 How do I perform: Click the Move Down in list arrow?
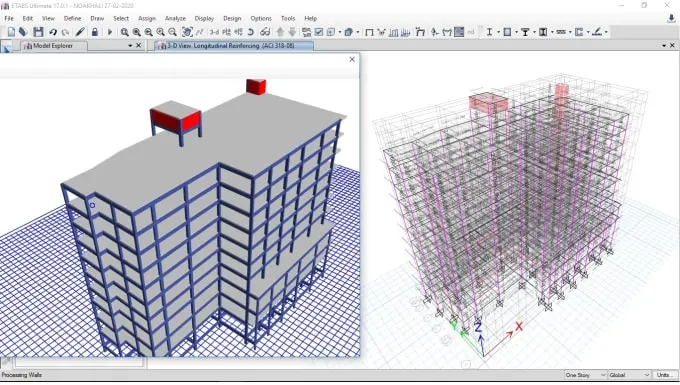292,32
